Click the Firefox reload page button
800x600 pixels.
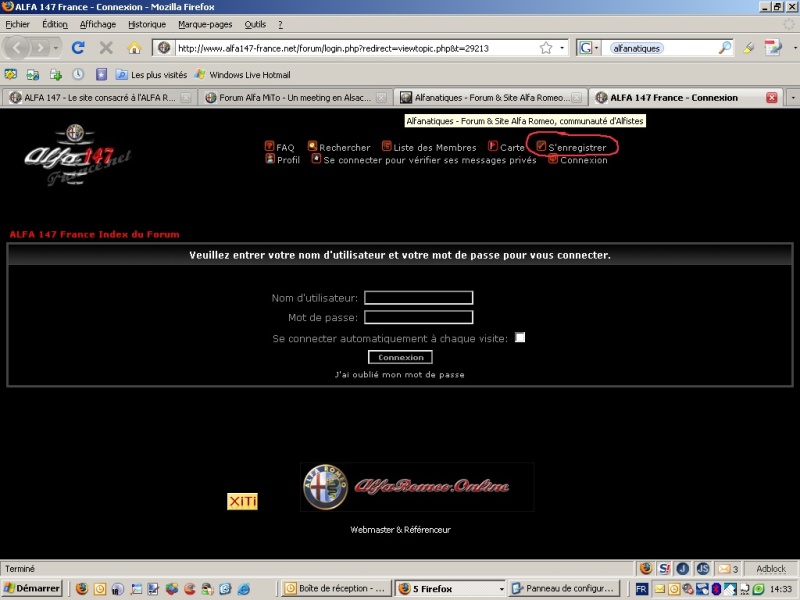(x=78, y=47)
